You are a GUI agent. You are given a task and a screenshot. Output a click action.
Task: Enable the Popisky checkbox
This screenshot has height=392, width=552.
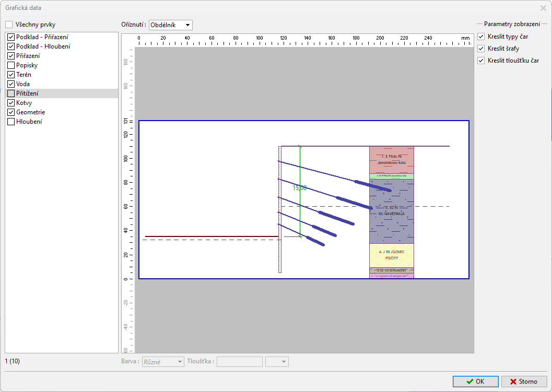pyautogui.click(x=11, y=65)
